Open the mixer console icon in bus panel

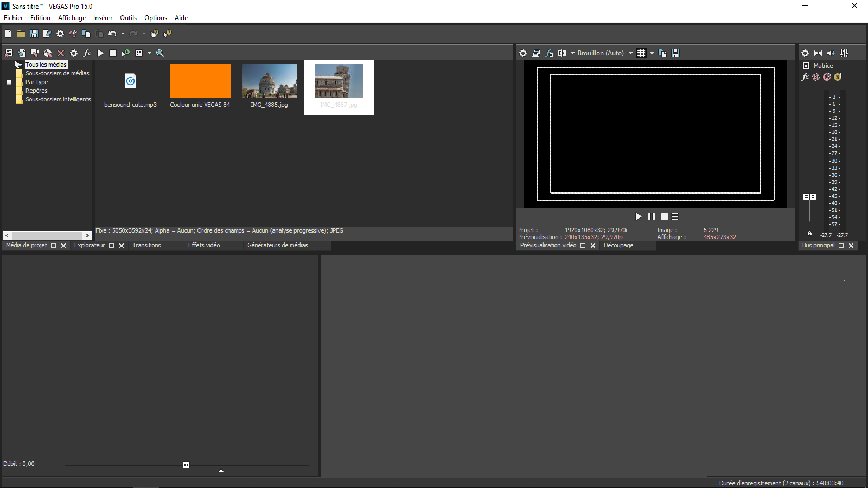(844, 53)
